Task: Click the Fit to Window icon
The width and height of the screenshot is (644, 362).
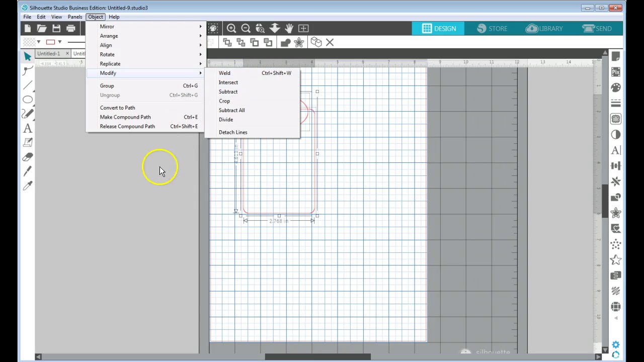Action: (x=303, y=29)
